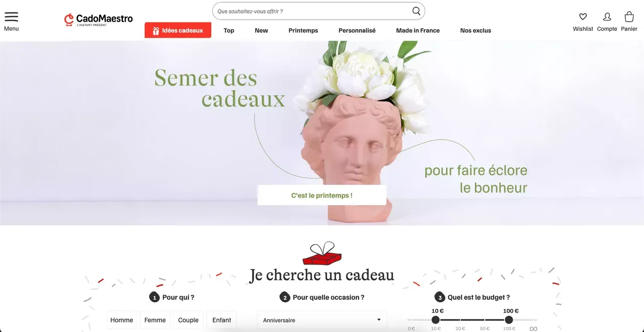Open the Printemps menu item
The height and width of the screenshot is (332, 644).
(303, 30)
